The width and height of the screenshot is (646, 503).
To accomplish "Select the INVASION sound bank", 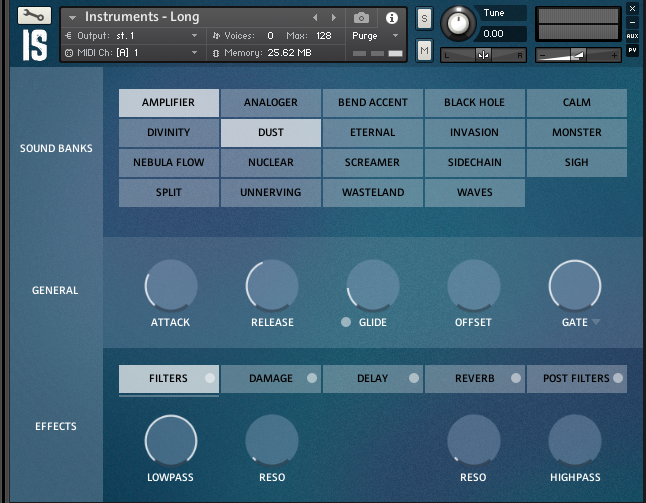I will point(475,133).
